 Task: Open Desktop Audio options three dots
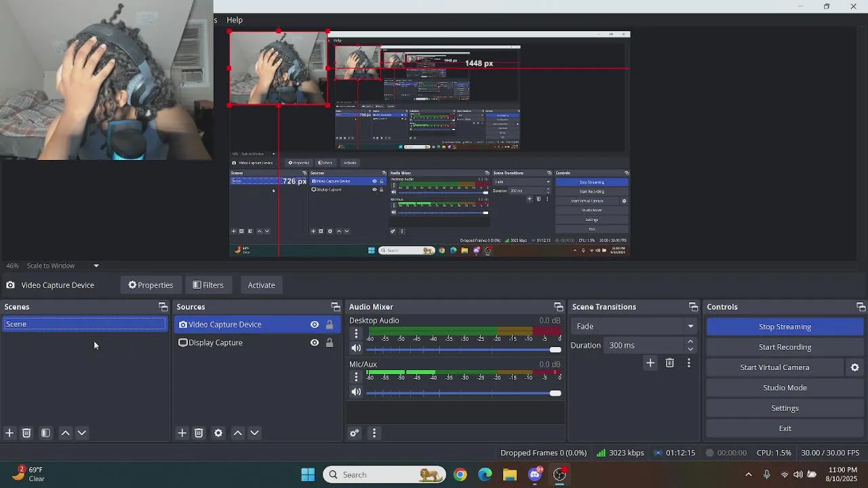click(356, 333)
